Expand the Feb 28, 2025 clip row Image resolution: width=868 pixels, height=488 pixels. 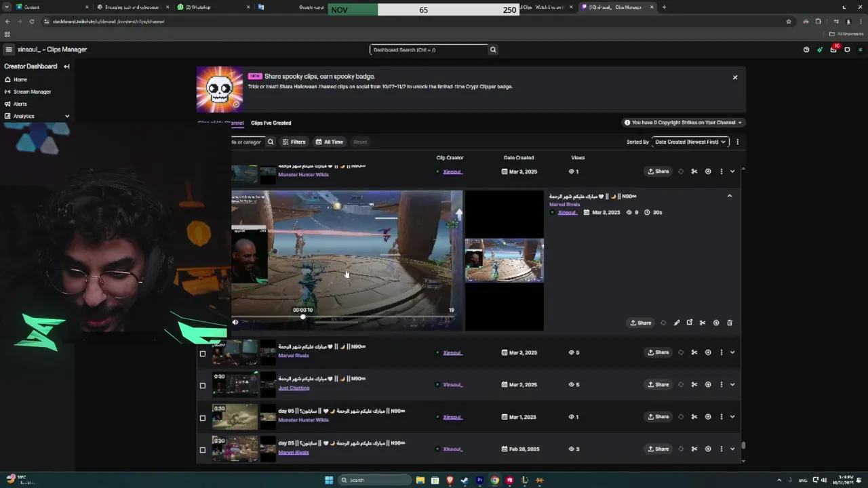(x=732, y=449)
